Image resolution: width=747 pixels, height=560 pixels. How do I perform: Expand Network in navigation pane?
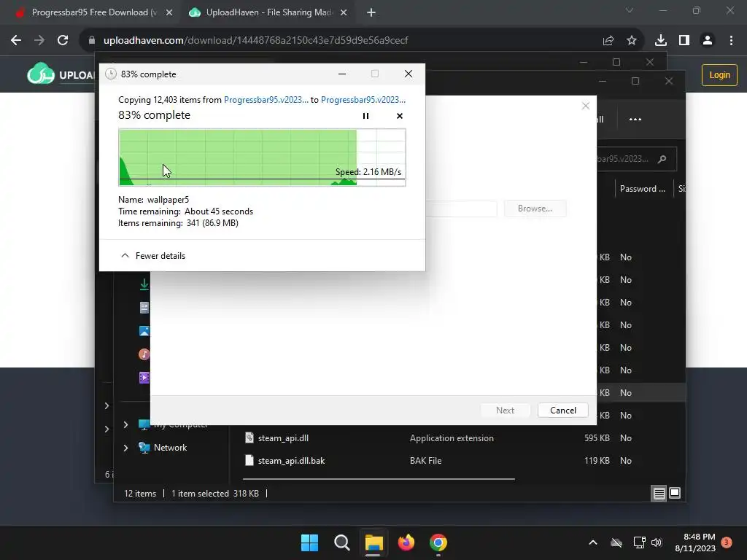125,448
